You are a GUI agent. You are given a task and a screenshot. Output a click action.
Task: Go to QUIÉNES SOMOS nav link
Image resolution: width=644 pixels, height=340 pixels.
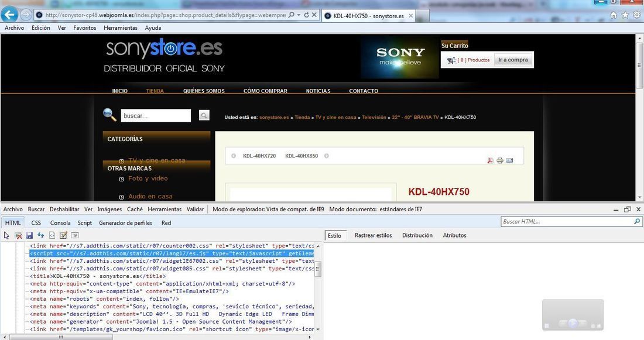[x=204, y=91]
